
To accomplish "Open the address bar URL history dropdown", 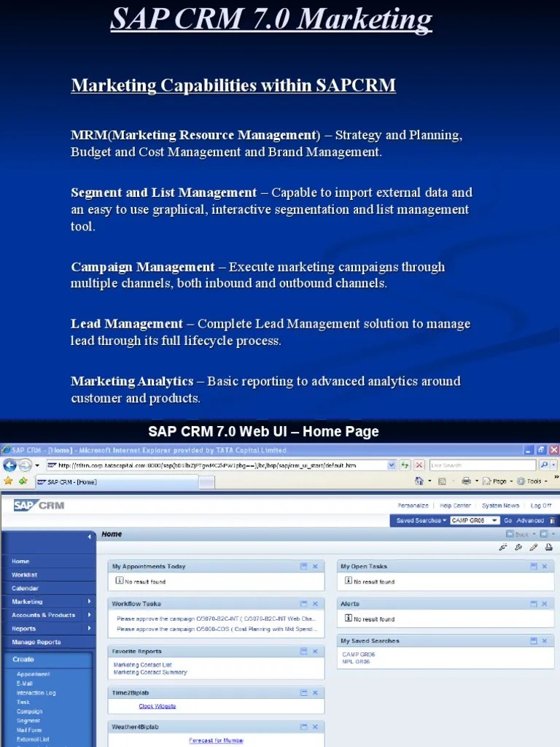I will 392,465.
